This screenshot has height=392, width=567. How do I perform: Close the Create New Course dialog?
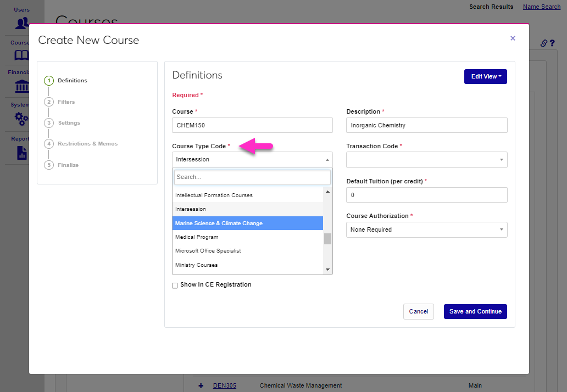tap(513, 38)
